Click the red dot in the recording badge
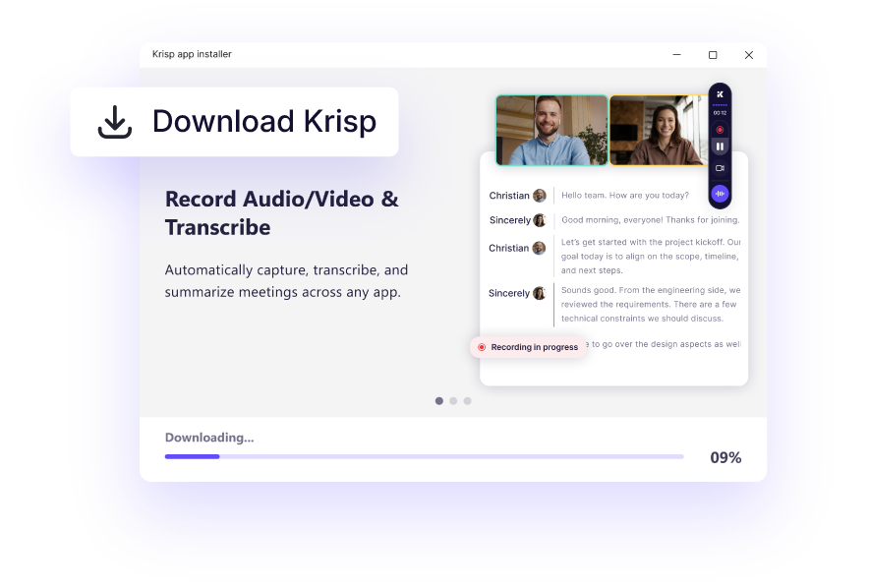869x588 pixels. point(482,347)
